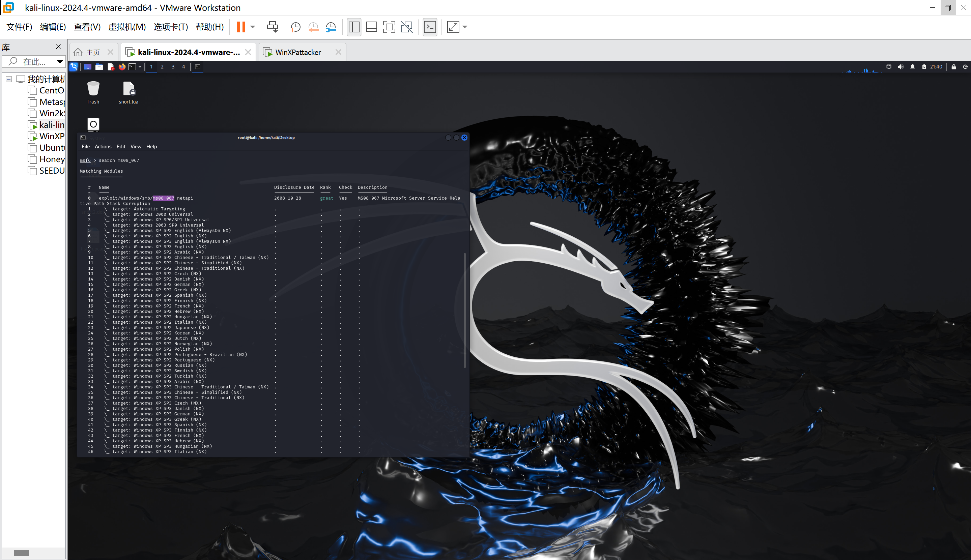Toggle the library sidebar view button
Viewport: 971px width, 560px height.
(x=353, y=27)
